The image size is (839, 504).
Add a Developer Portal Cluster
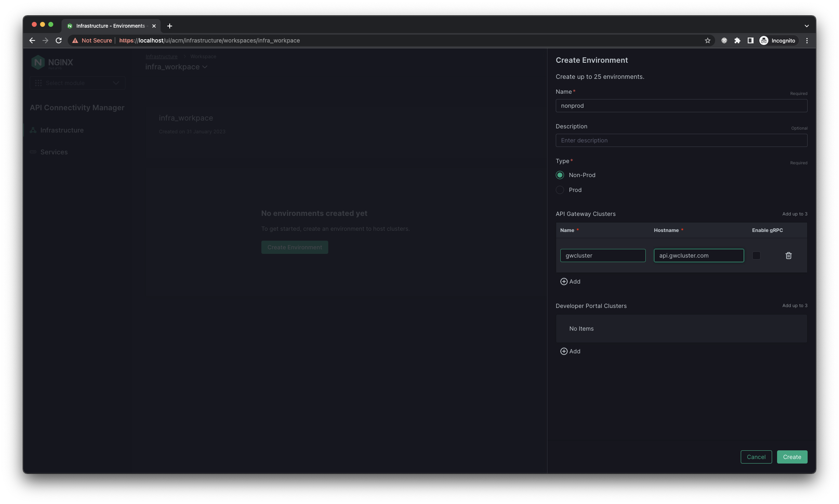(x=570, y=351)
